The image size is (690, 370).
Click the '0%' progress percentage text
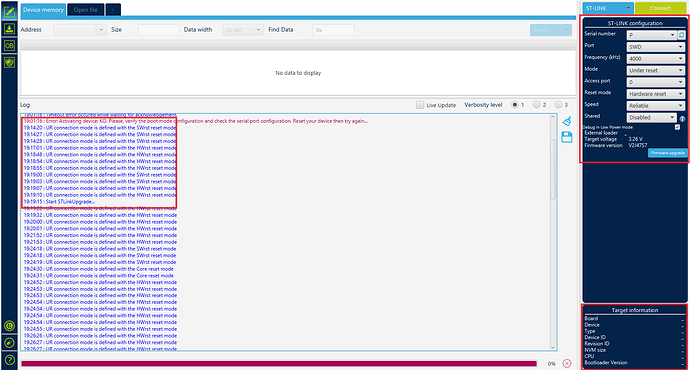pos(551,364)
